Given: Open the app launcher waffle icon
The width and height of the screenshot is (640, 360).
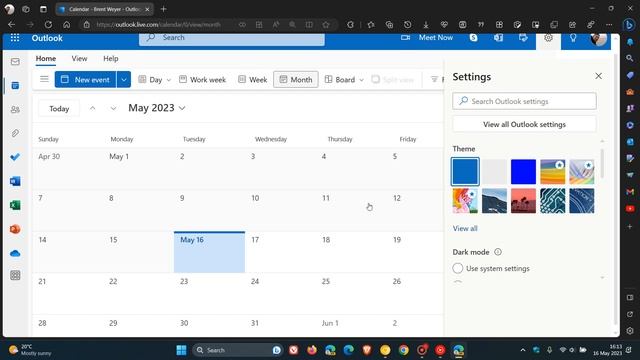Looking at the screenshot, I should pyautogui.click(x=15, y=38).
